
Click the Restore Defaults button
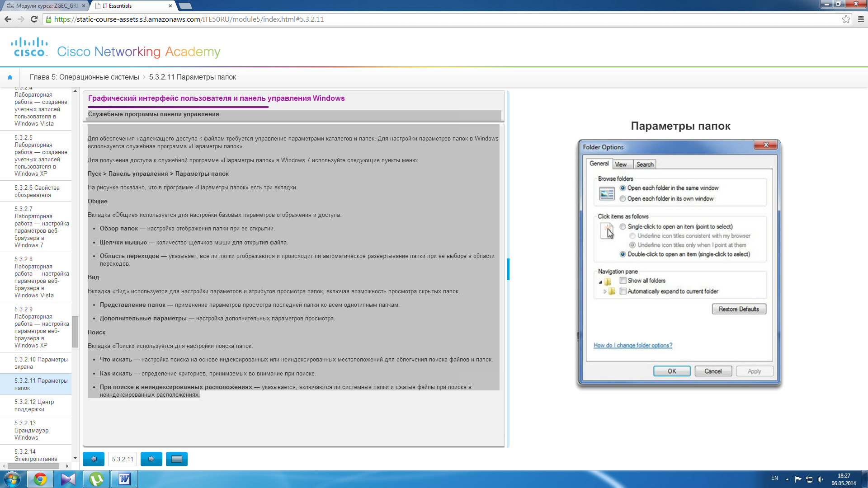point(739,309)
